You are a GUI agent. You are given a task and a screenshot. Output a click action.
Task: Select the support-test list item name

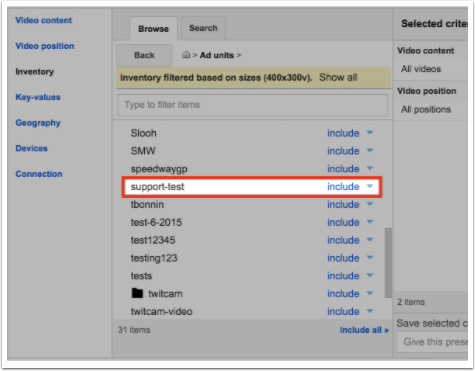coord(157,187)
